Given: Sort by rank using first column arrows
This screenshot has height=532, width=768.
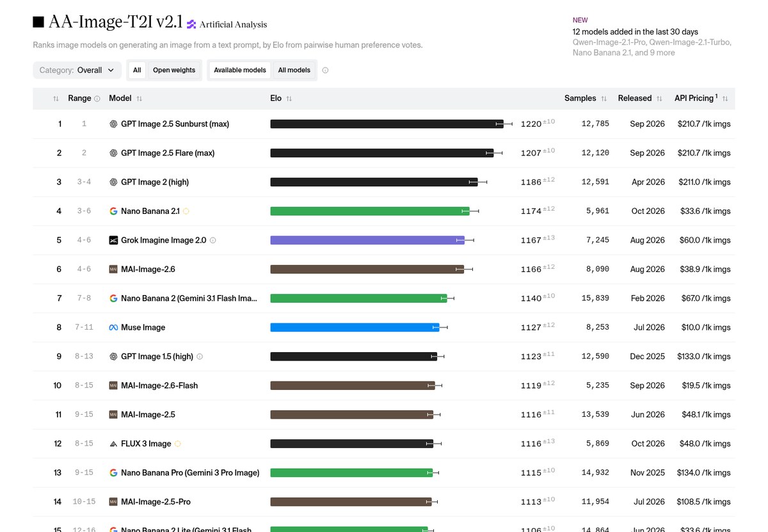Looking at the screenshot, I should point(56,99).
